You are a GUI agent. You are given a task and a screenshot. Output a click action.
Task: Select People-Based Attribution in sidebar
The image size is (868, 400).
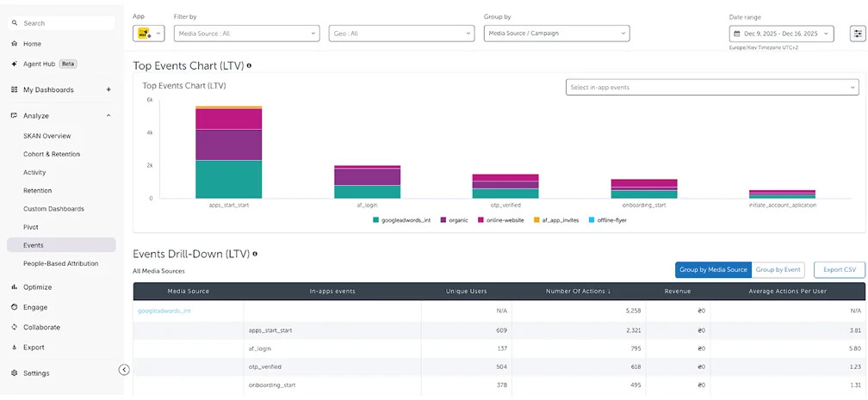pyautogui.click(x=60, y=263)
